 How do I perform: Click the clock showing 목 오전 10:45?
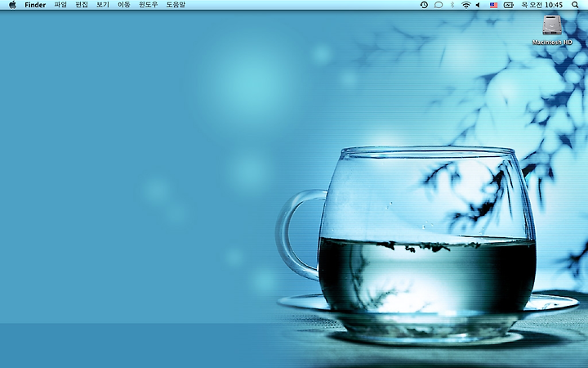542,5
